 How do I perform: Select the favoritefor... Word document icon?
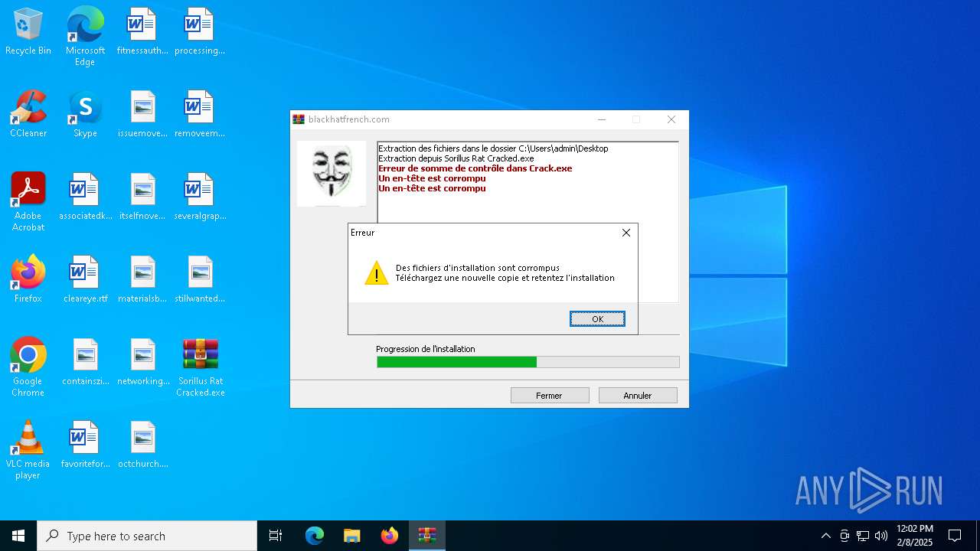click(85, 445)
